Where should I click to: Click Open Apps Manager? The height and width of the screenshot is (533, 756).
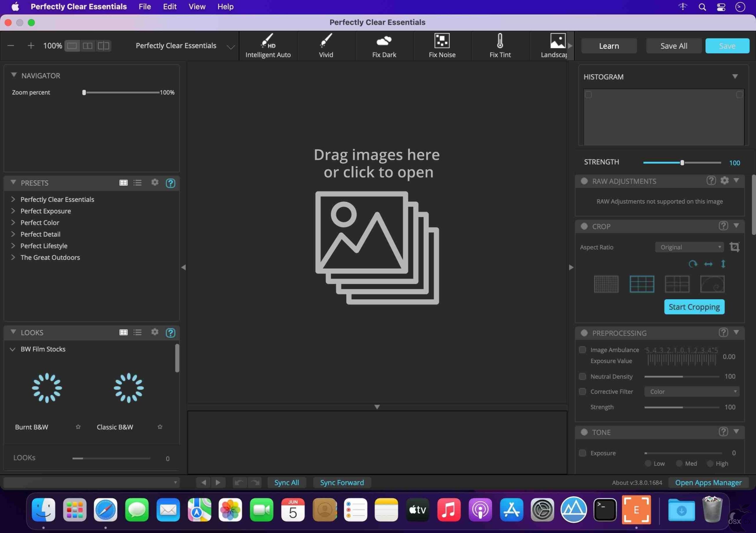[x=708, y=483]
